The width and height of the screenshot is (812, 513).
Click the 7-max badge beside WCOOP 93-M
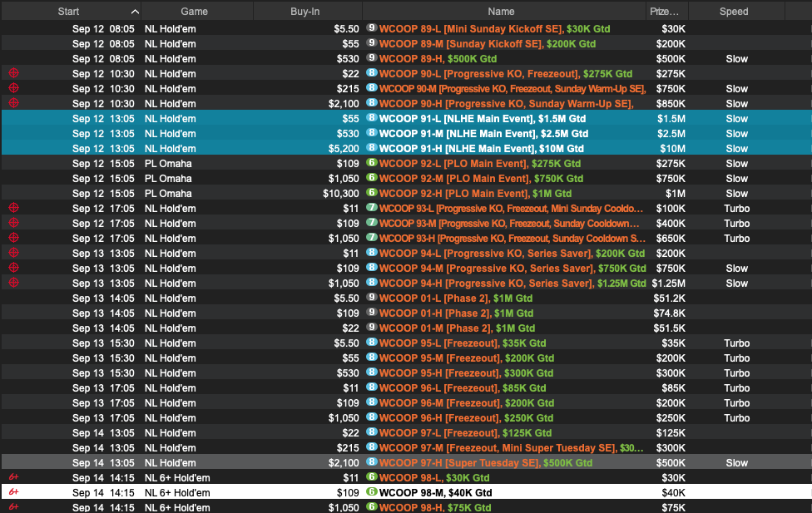(371, 223)
